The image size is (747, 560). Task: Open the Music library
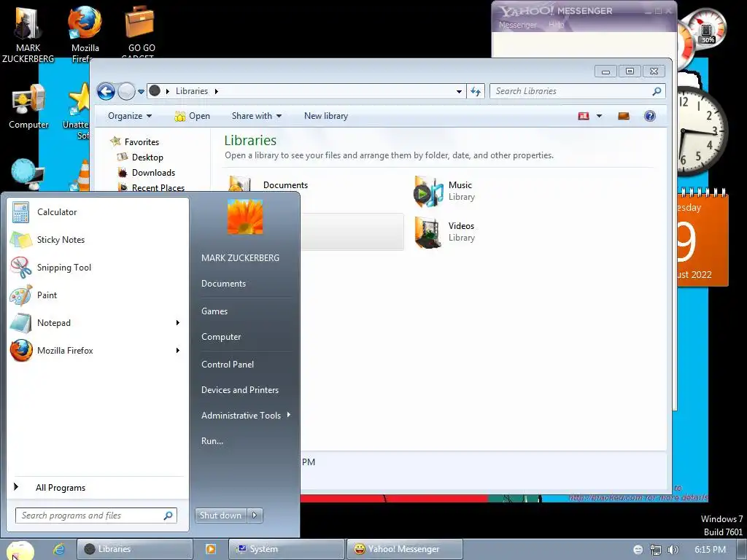click(x=446, y=191)
